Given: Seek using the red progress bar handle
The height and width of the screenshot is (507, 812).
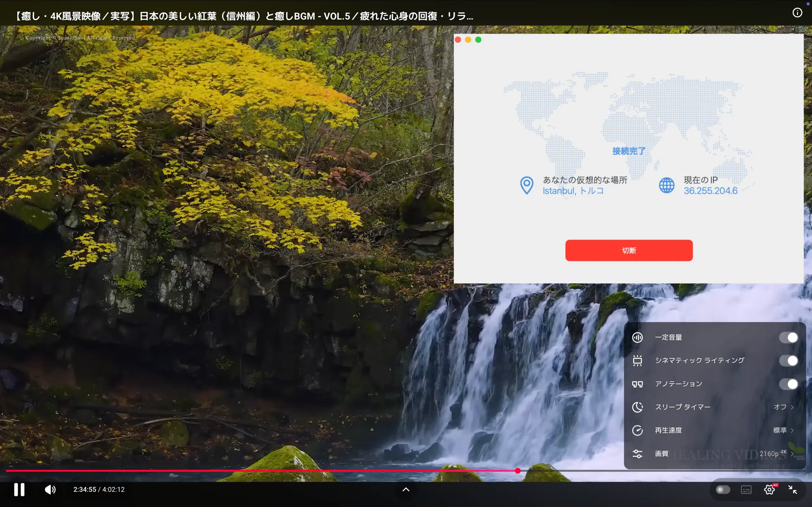Looking at the screenshot, I should (x=518, y=471).
